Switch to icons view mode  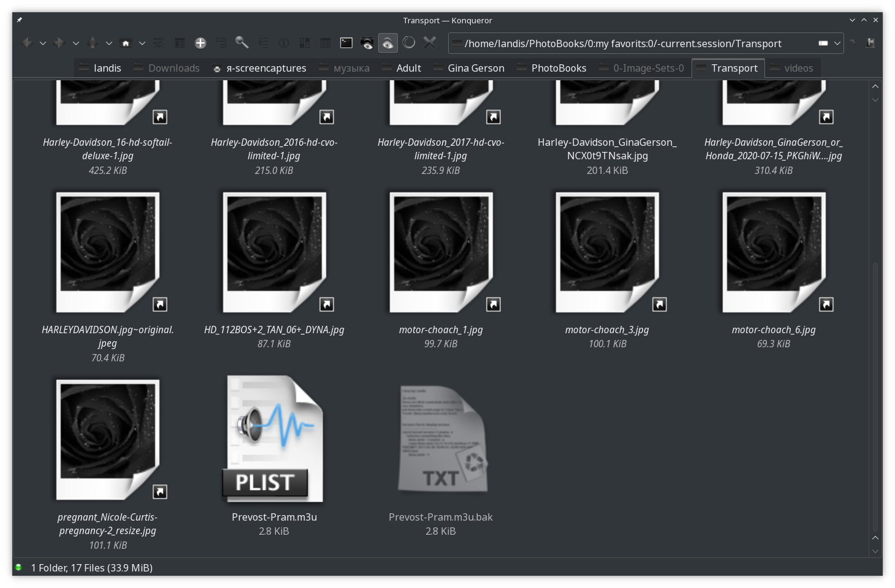pos(305,43)
